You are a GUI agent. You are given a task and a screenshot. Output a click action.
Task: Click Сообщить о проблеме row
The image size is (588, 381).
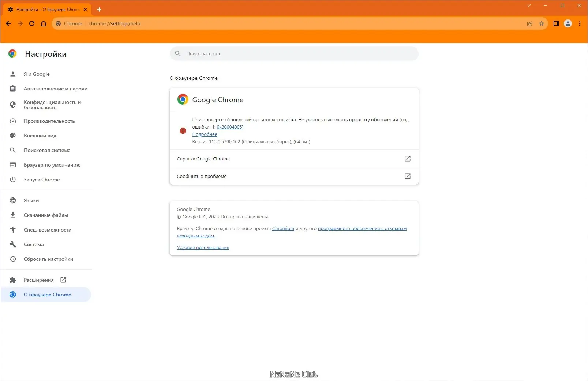click(294, 176)
